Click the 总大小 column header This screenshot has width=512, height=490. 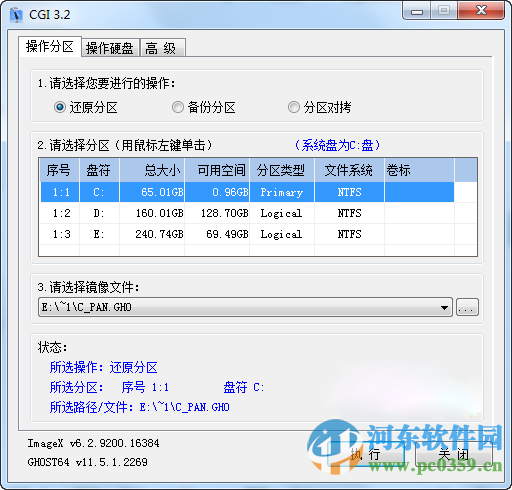(152, 170)
